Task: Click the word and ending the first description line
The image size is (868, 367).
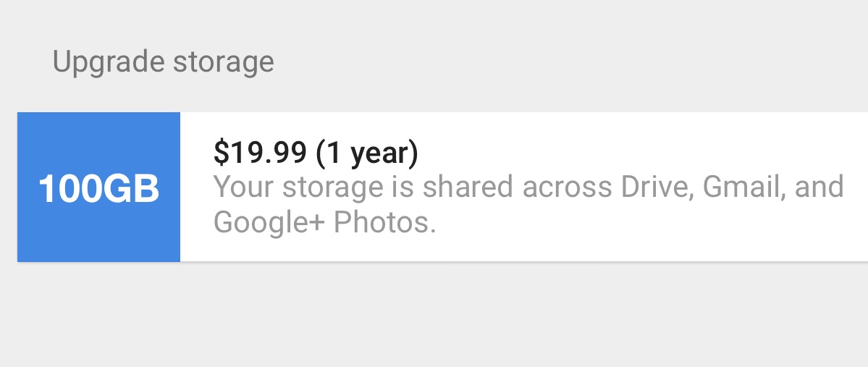Action: (819, 187)
